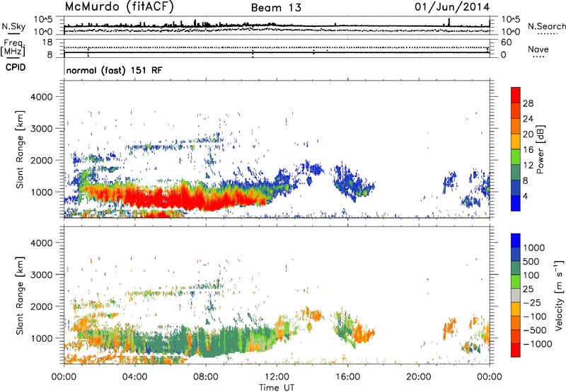Click the velocity colorbar value 500
Image resolution: width=566 pixels, height=392 pixels.
tap(531, 261)
